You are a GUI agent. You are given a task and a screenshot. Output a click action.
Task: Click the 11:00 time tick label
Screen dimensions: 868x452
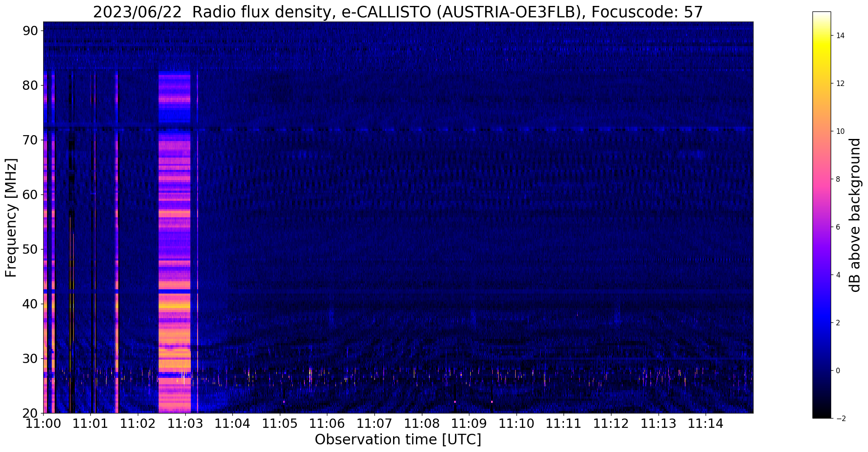coord(43,423)
